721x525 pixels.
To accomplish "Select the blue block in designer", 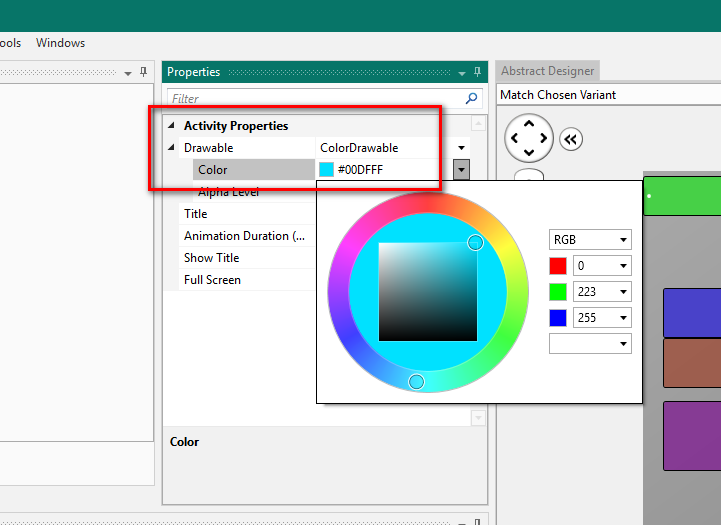I will (692, 313).
